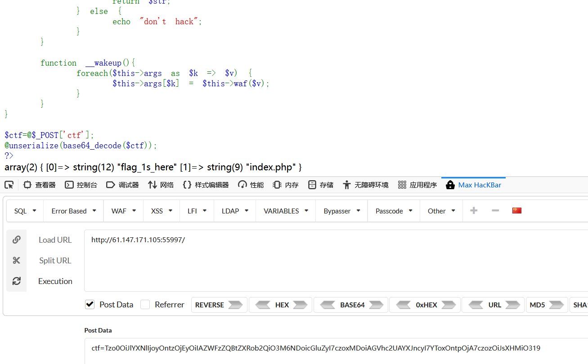
Task: Click the right-pointing arrow beside 0xHEX
Action: click(x=449, y=305)
